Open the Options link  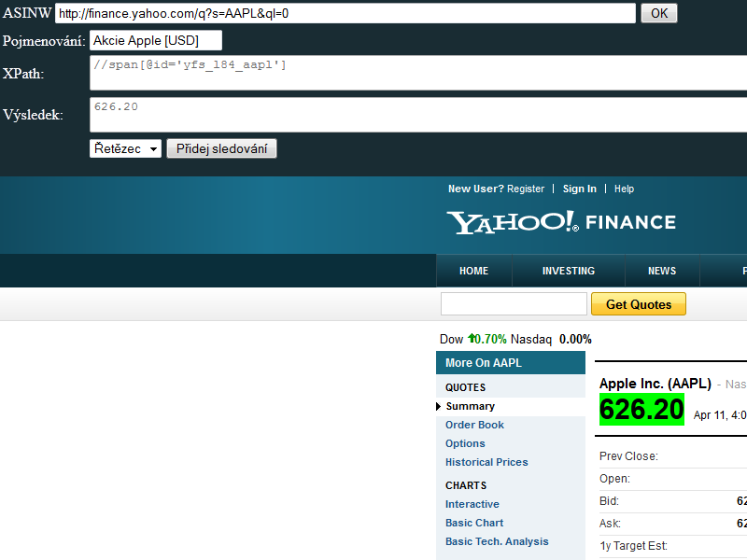(x=465, y=443)
